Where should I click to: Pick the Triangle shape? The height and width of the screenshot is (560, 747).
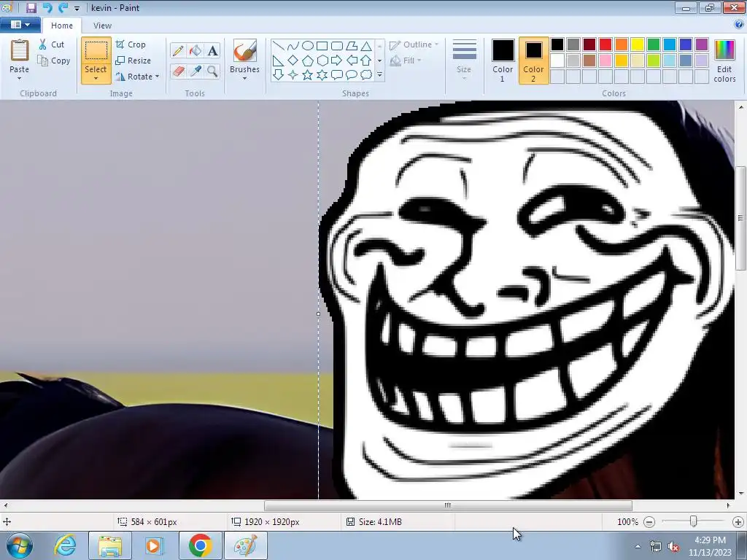point(366,46)
